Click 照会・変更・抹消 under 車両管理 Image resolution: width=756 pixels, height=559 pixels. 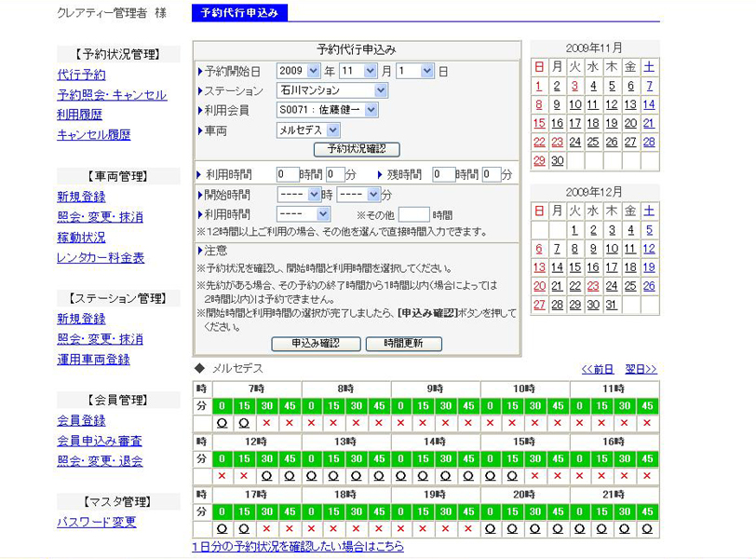pyautogui.click(x=100, y=217)
